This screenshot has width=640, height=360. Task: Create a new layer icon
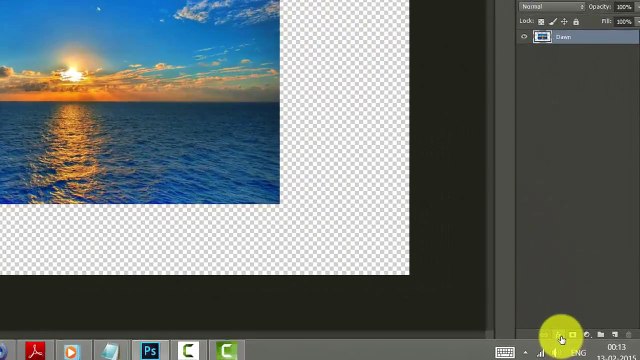pos(615,335)
